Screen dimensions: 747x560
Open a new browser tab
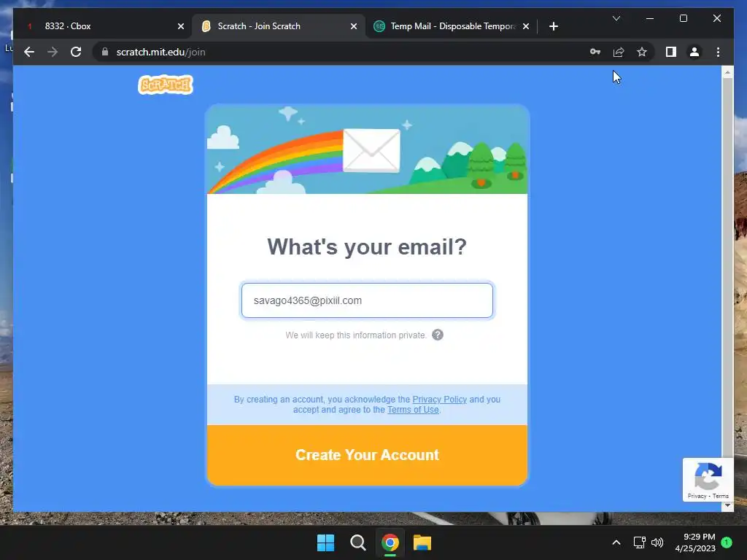[553, 26]
